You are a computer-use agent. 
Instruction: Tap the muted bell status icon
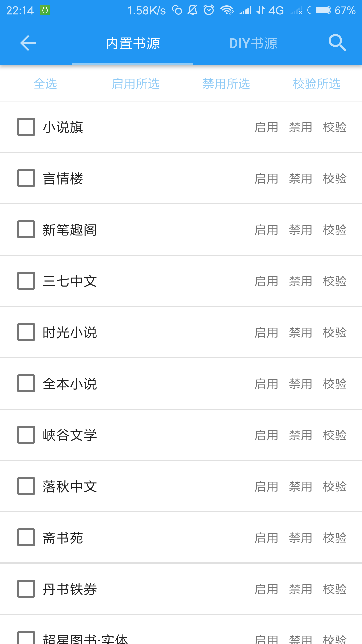click(192, 10)
